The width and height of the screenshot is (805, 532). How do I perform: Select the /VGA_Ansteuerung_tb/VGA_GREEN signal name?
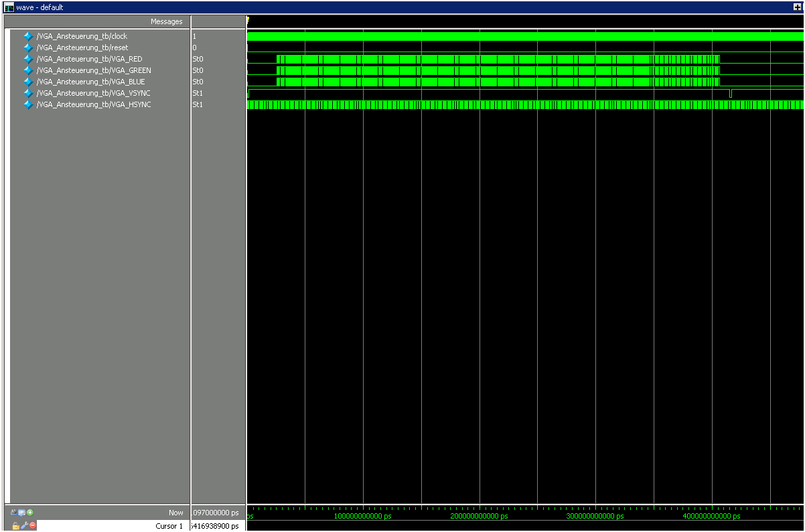coord(94,70)
